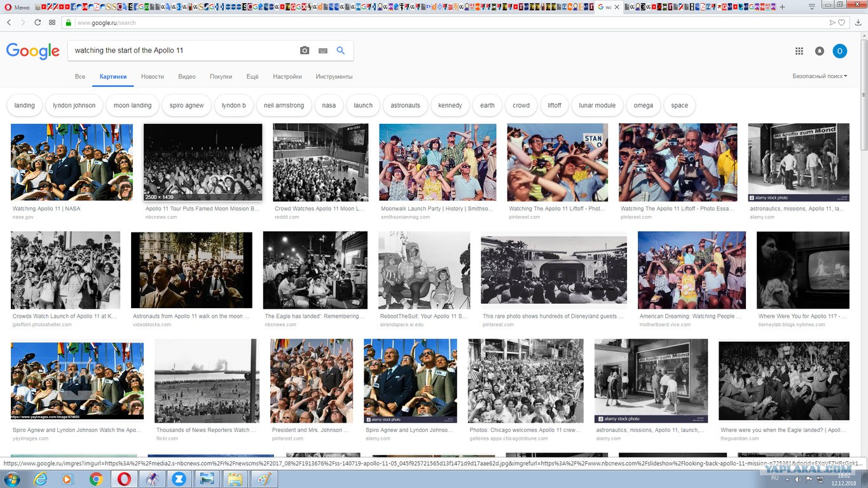Click the 'Crowd Watches Apollo 11 Moon L...' caption
Viewport: 868px width, 488px height.
[x=319, y=208]
